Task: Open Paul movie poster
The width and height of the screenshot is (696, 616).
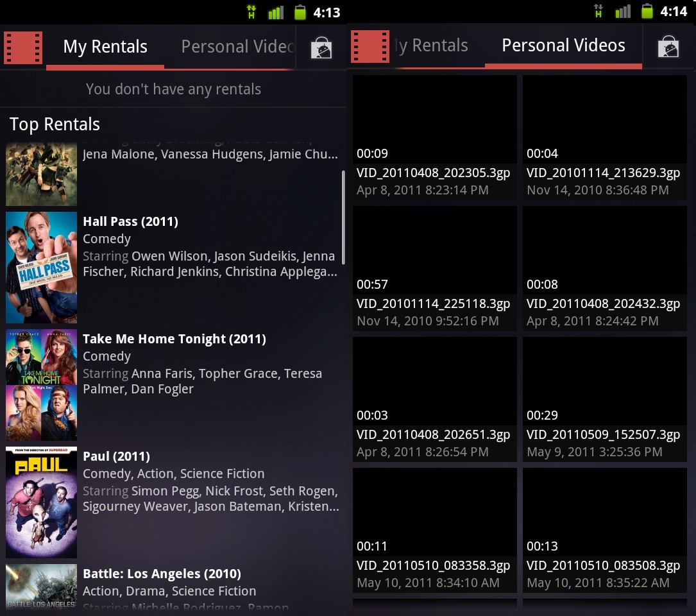Action: pos(41,502)
